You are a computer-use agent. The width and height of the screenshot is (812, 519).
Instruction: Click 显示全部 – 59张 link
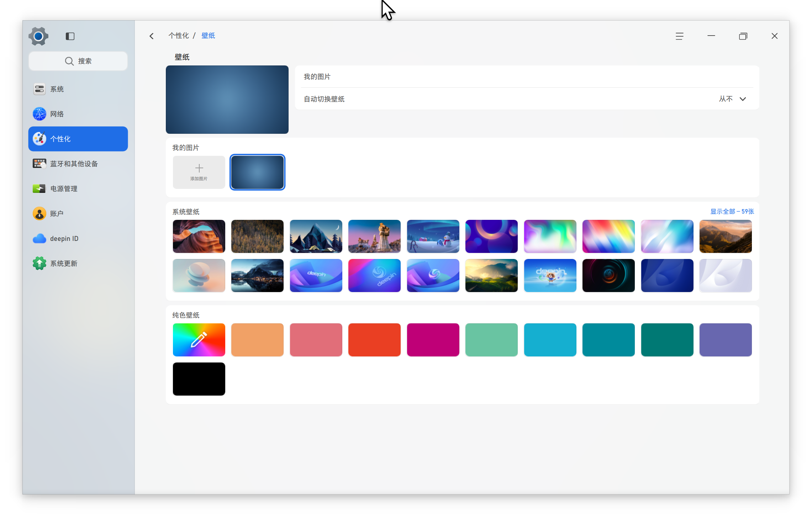[732, 211]
